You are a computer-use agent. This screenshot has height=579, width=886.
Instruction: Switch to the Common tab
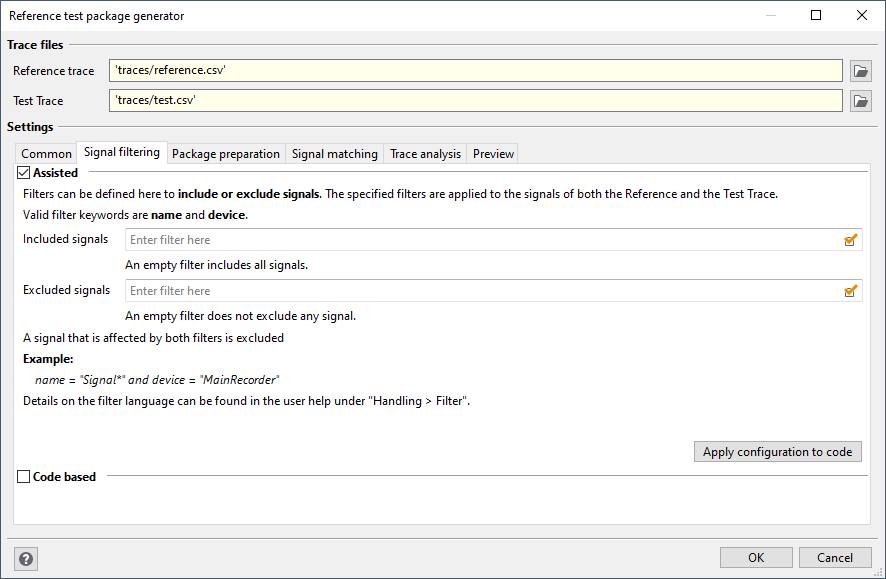point(46,154)
